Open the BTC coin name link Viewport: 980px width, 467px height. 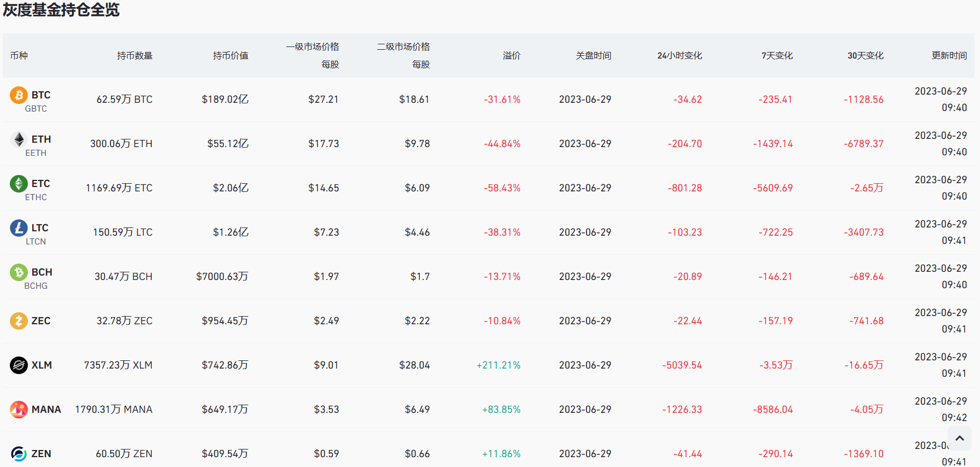(x=41, y=95)
